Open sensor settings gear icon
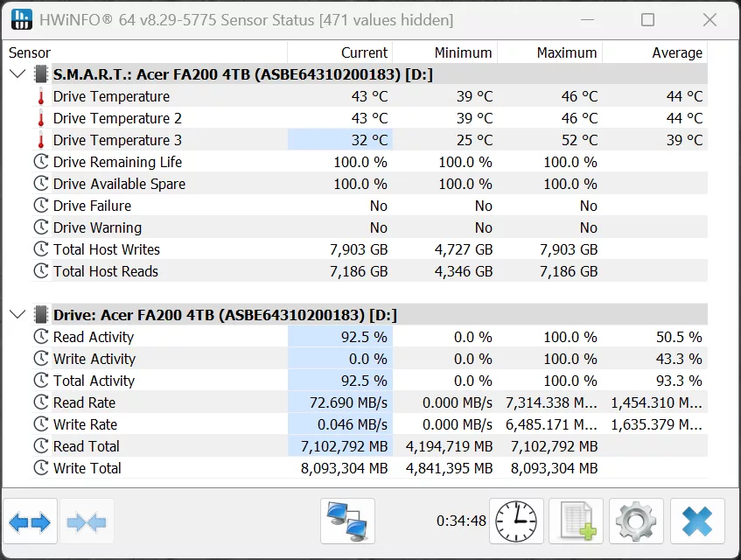The height and width of the screenshot is (560, 741). [636, 521]
